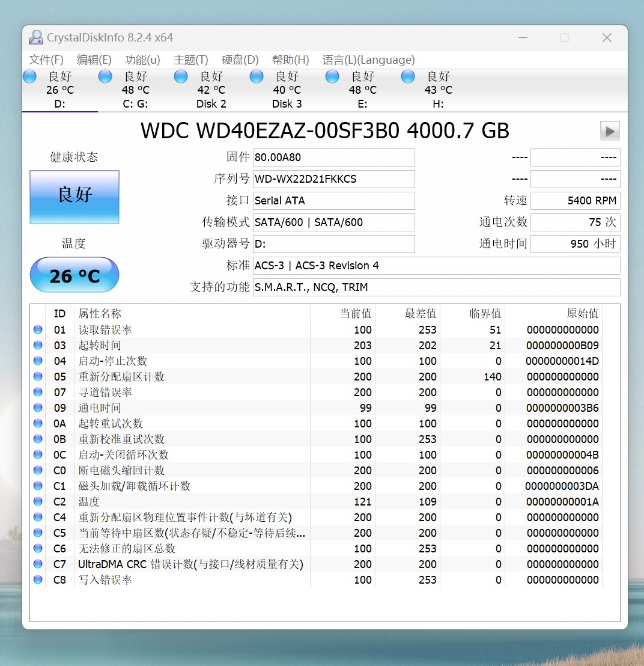This screenshot has width=644, height=666.
Task: Select the E: disk status icon
Action: click(332, 76)
